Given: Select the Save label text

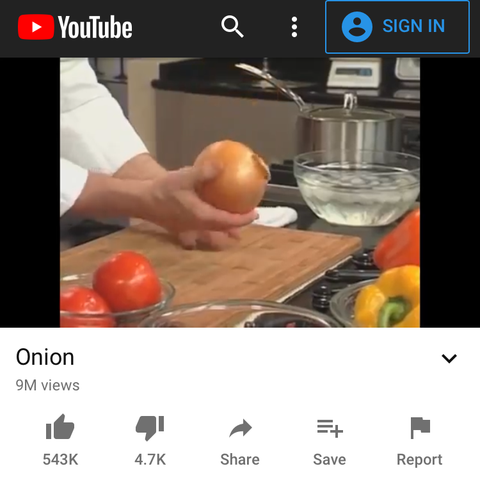Looking at the screenshot, I should [x=330, y=460].
